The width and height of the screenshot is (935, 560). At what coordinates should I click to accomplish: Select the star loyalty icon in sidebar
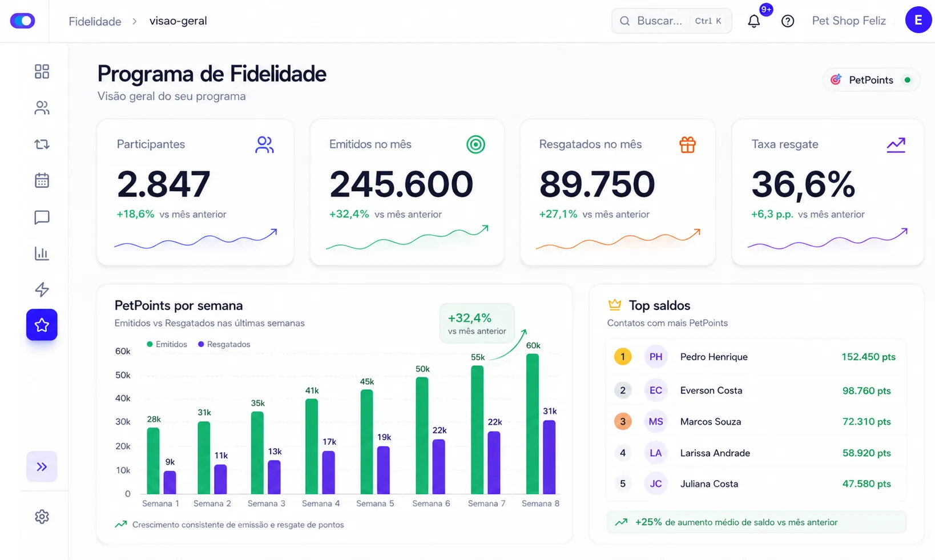point(42,325)
